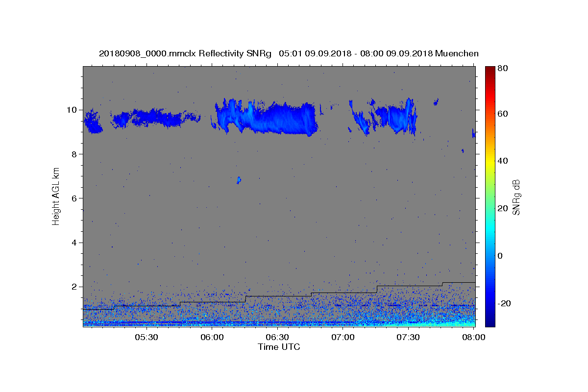Click the colorbar value 80
This screenshot has width=588, height=392.
502,69
